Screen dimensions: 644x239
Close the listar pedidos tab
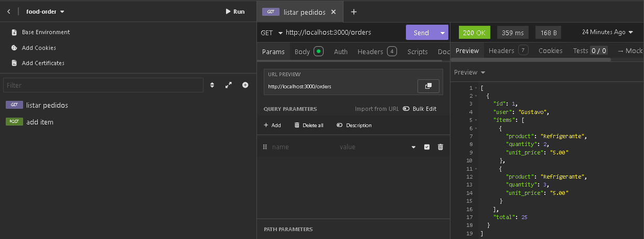[x=334, y=12]
